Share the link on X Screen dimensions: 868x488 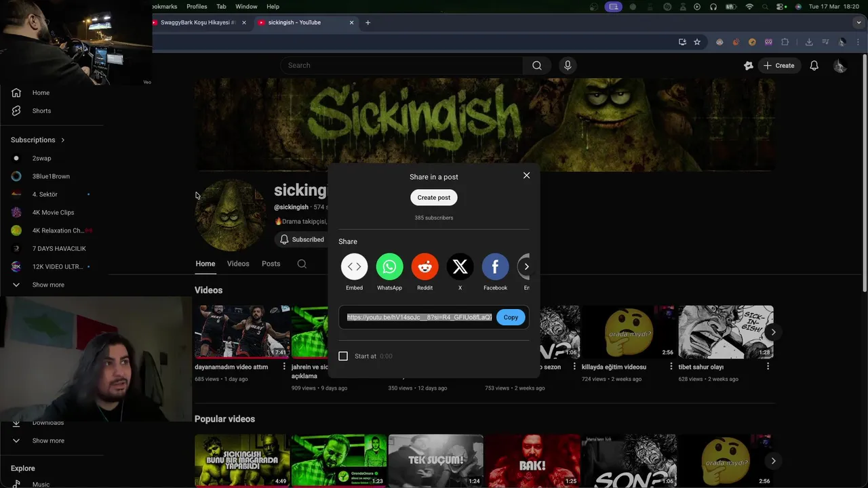point(460,266)
